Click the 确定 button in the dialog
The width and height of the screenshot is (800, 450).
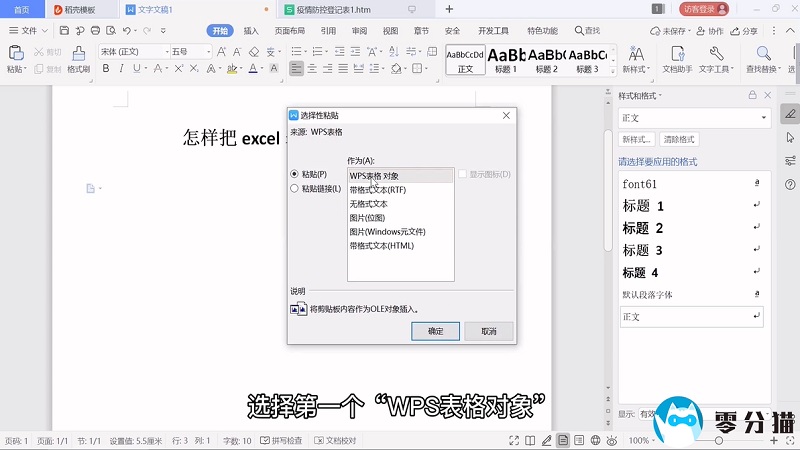pyautogui.click(x=435, y=331)
